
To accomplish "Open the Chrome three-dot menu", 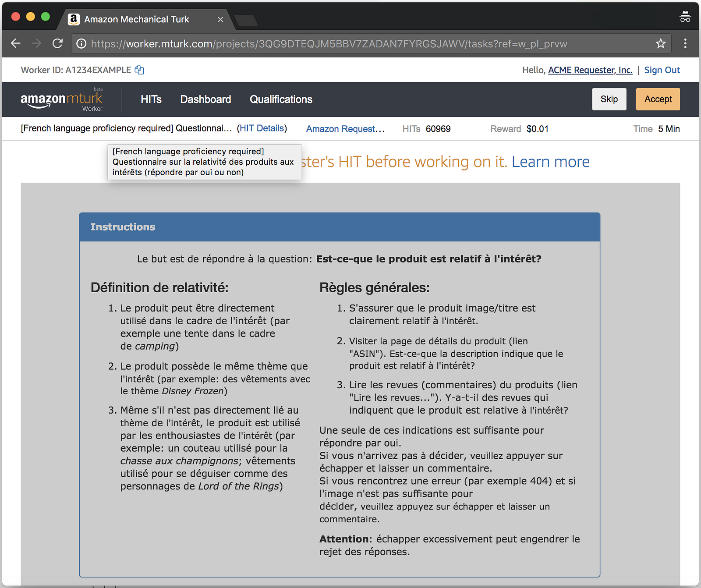I will [685, 43].
